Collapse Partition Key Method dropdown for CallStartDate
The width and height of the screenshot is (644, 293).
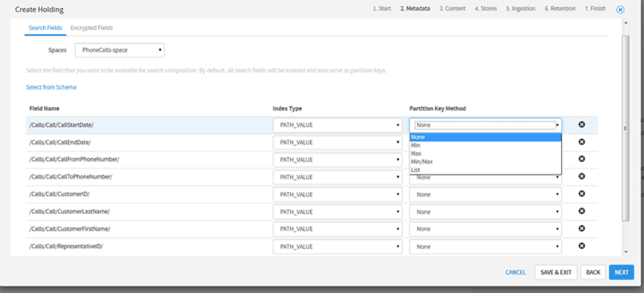[x=485, y=125]
